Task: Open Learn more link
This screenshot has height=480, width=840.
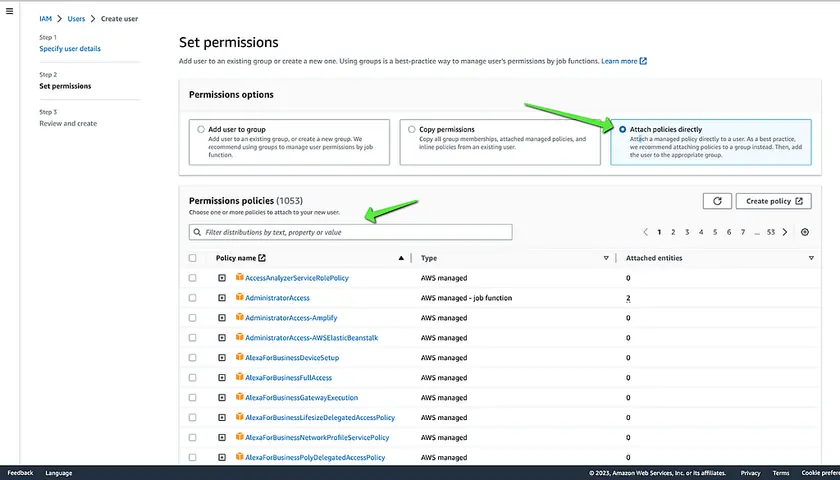Action: (619, 61)
